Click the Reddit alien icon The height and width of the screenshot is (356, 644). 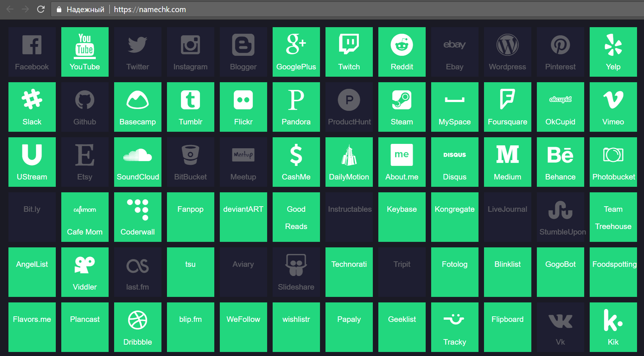[x=402, y=45]
